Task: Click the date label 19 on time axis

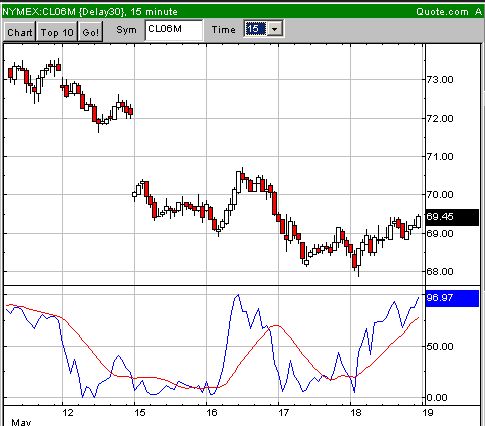Action: [428, 413]
